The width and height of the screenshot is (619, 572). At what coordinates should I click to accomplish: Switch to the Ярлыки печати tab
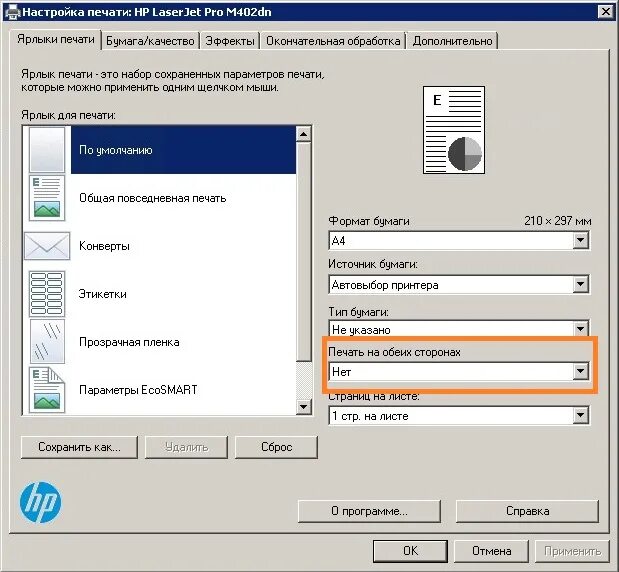[x=56, y=39]
